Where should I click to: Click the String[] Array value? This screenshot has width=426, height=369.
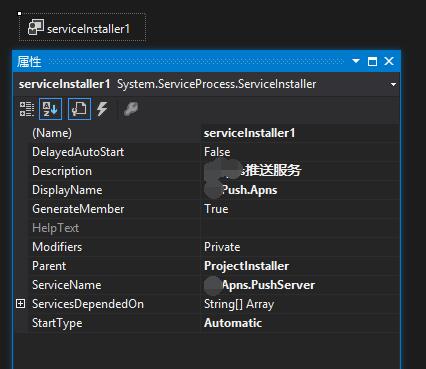[x=239, y=304]
